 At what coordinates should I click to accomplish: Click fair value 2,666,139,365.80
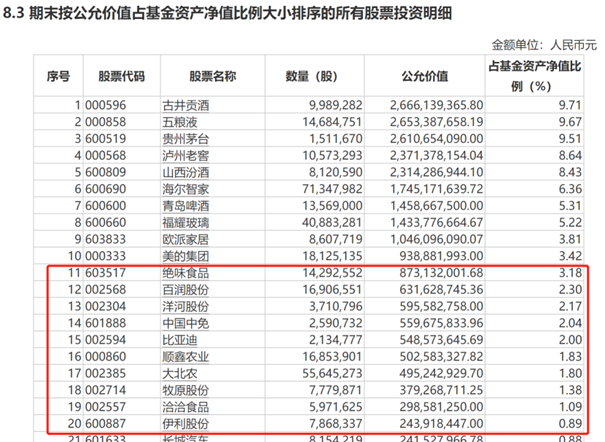pos(436,105)
